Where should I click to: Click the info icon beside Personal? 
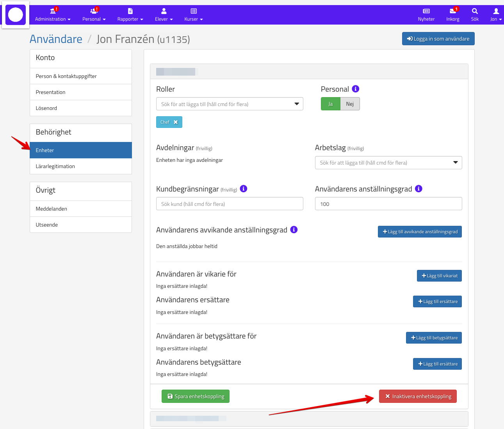(x=355, y=89)
